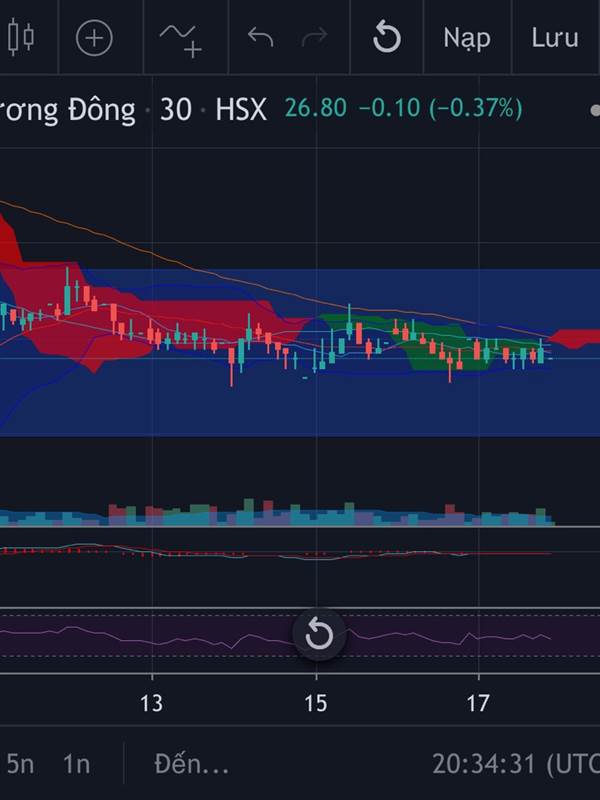Image resolution: width=600 pixels, height=800 pixels.
Task: Click the reset/replay circular arrow in toolbar
Action: [387, 37]
